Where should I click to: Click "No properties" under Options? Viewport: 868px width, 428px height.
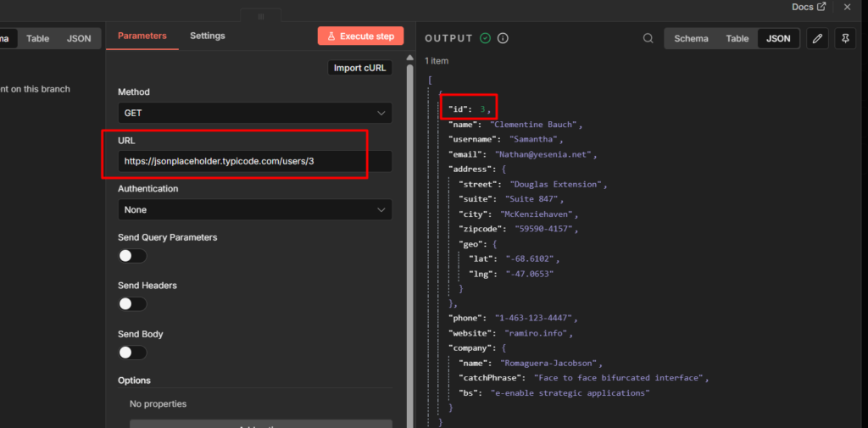[x=158, y=404]
